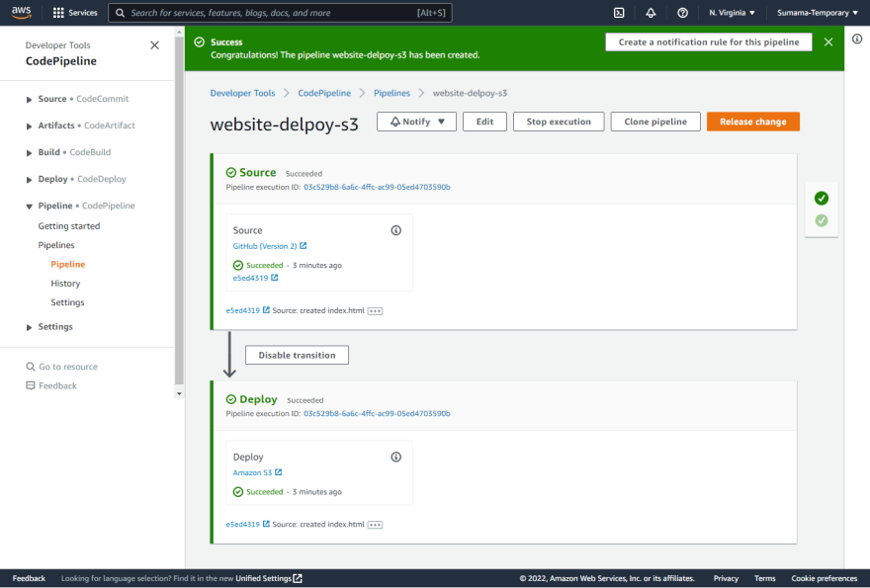Open the Services grid menu icon
This screenshot has width=870, height=588.
[x=58, y=13]
